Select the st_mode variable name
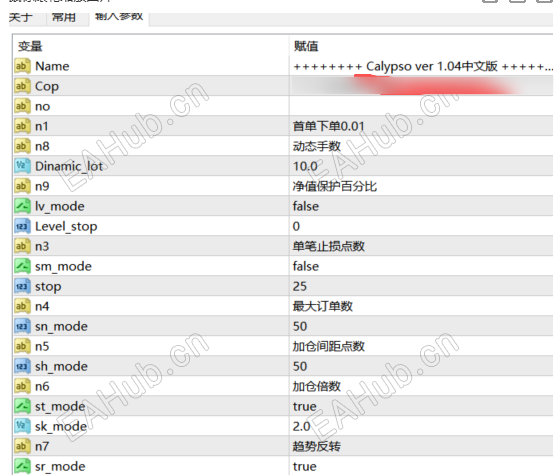The image size is (560, 475). click(60, 406)
